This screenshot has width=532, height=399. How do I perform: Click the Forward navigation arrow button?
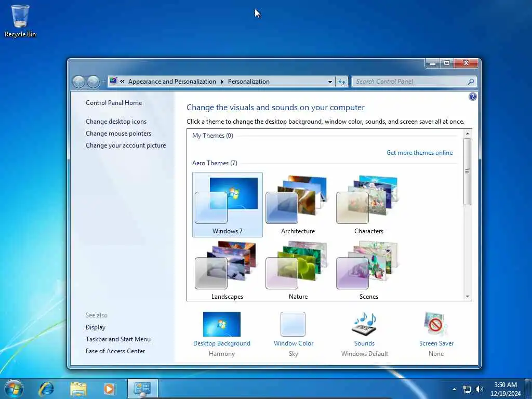coord(94,82)
